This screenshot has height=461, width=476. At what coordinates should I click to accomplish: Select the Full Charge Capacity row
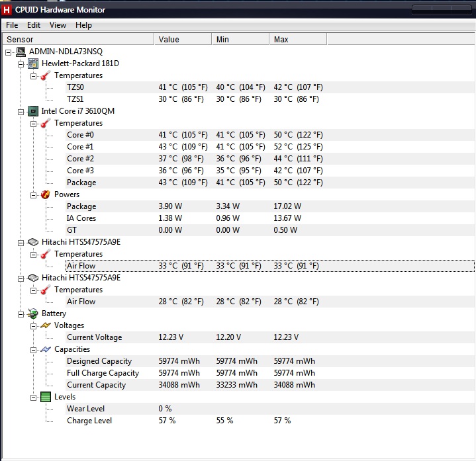click(270, 373)
